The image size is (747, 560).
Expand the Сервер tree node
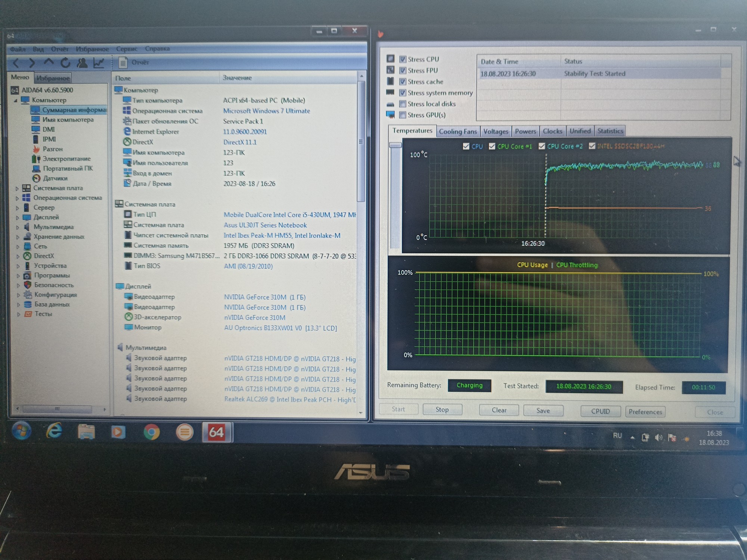tap(17, 208)
